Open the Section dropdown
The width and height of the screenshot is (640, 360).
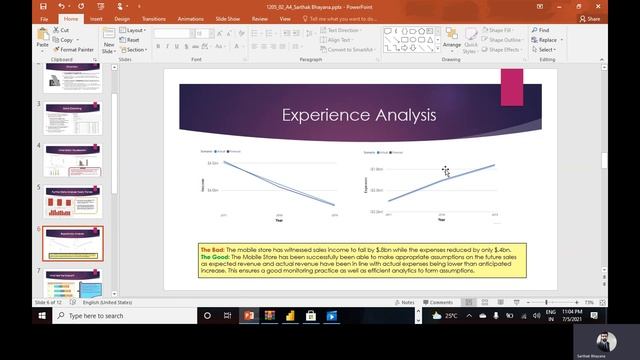click(x=133, y=49)
